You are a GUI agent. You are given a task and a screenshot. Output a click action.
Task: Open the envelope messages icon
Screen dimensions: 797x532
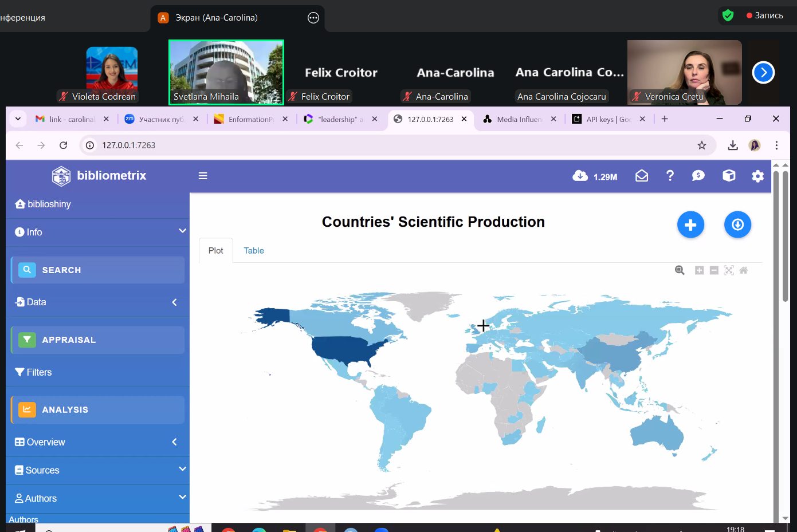642,176
